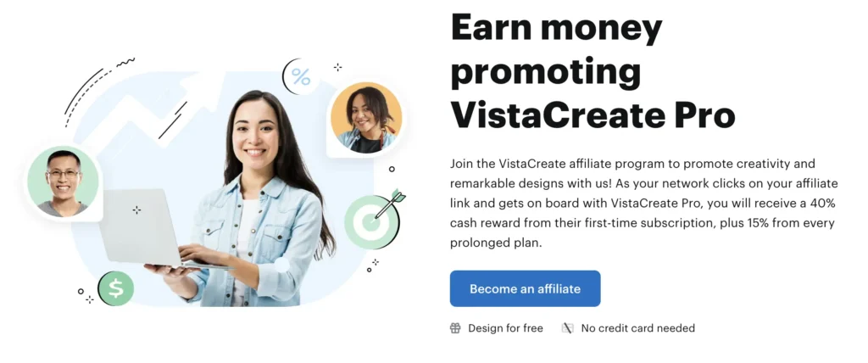Click the No credit card needed text
The width and height of the screenshot is (868, 363).
[637, 328]
